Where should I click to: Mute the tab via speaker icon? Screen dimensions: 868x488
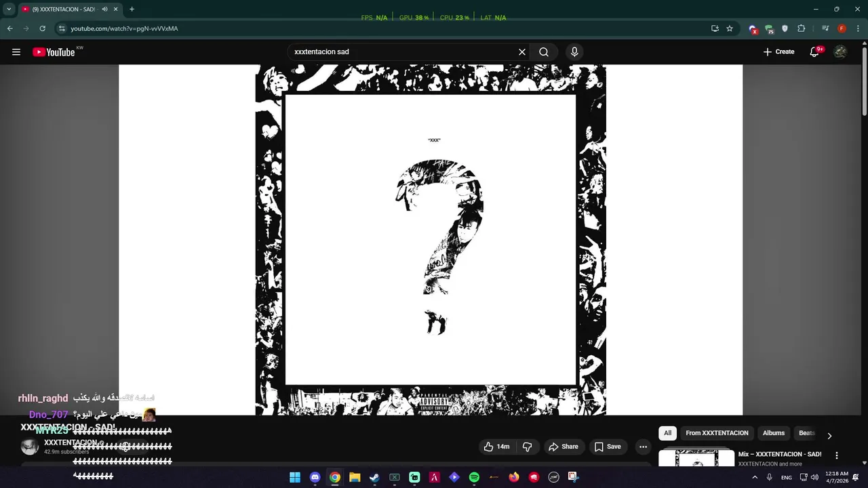click(x=104, y=9)
